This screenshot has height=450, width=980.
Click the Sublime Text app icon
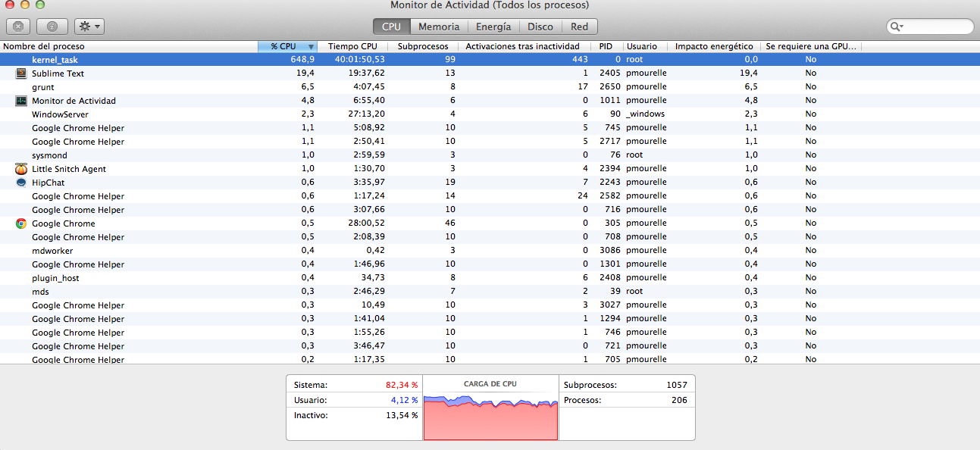(x=21, y=73)
